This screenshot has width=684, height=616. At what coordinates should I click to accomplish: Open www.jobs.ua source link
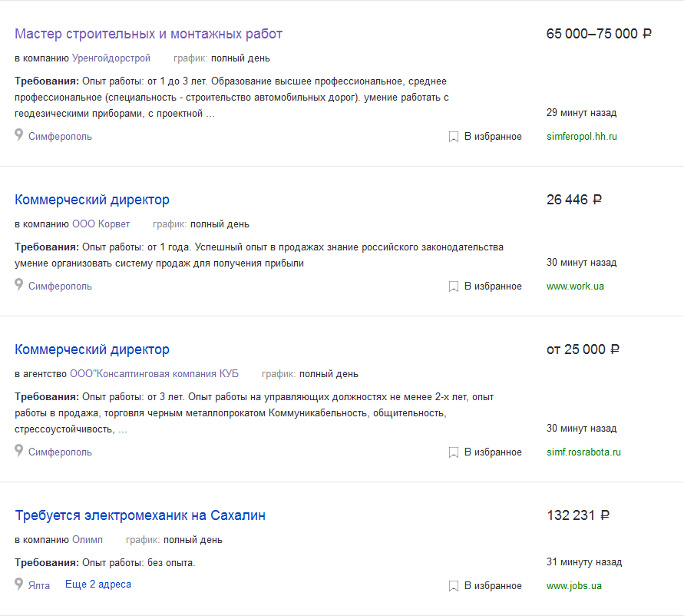[574, 585]
